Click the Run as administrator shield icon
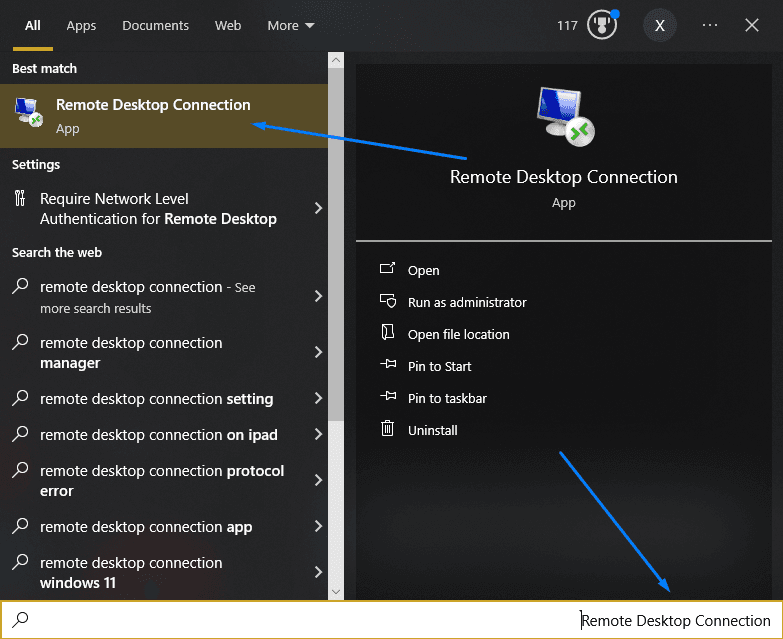 pyautogui.click(x=388, y=301)
